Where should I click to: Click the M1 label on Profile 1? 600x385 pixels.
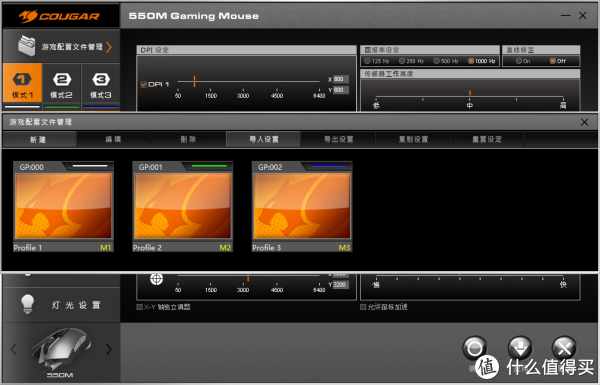(x=106, y=248)
